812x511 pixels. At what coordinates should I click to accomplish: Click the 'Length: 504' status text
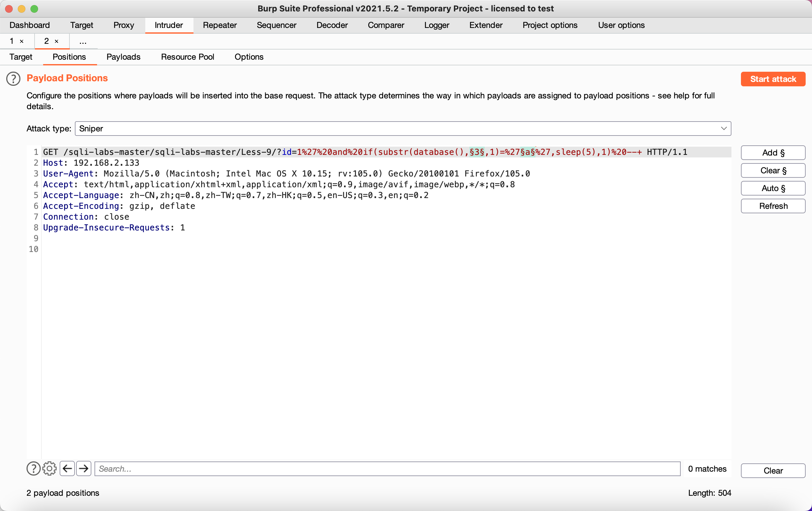710,493
